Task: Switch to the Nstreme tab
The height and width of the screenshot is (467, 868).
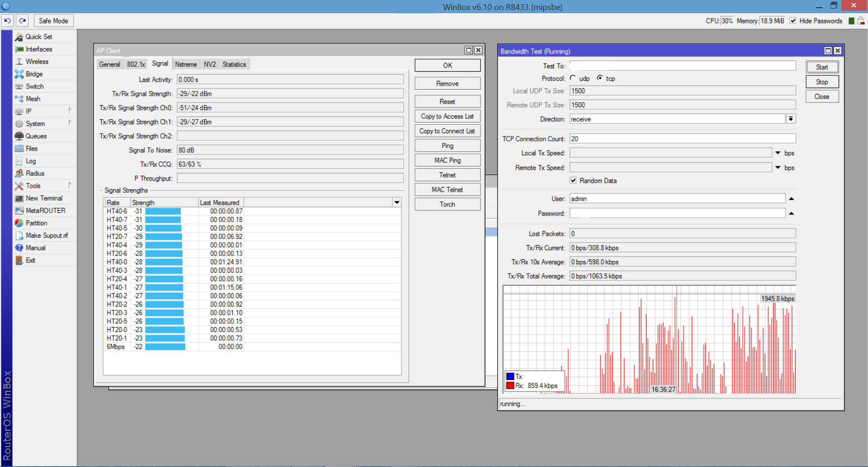Action: click(186, 65)
